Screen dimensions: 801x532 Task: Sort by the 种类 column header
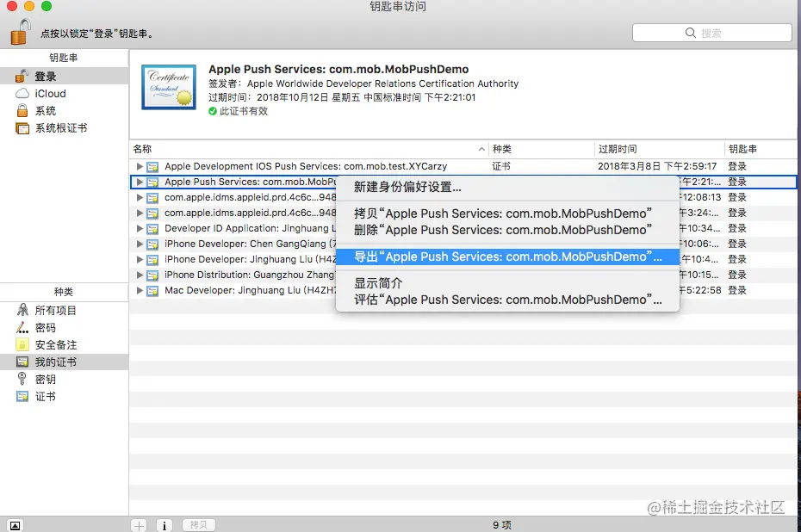542,149
